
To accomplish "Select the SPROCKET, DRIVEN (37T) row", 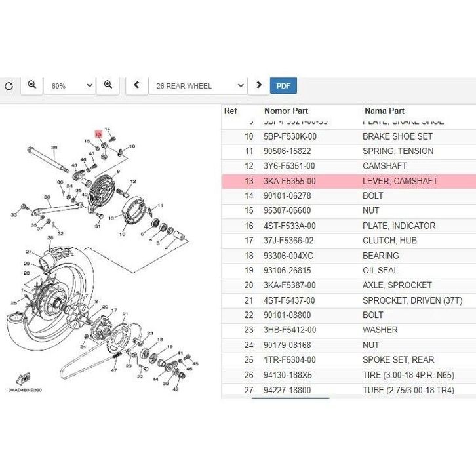I will (x=348, y=300).
